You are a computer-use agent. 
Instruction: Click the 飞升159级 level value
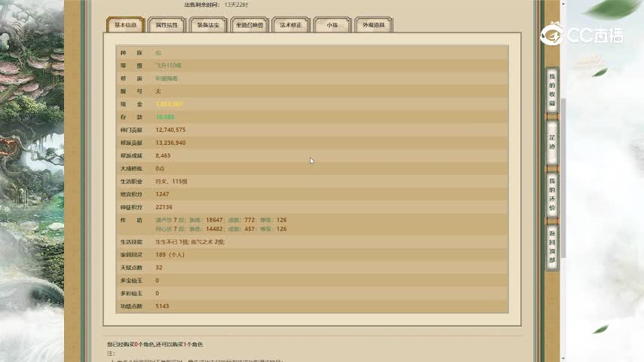tap(169, 66)
